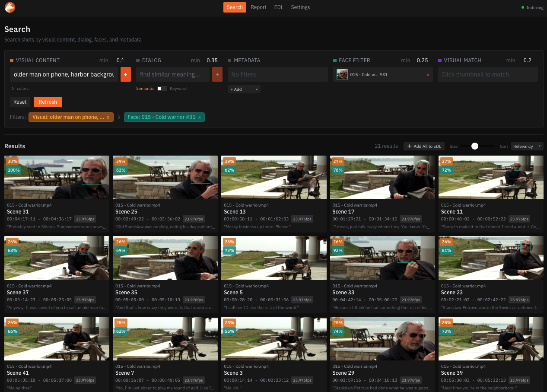Open the metadata Add dropdown

(x=244, y=89)
